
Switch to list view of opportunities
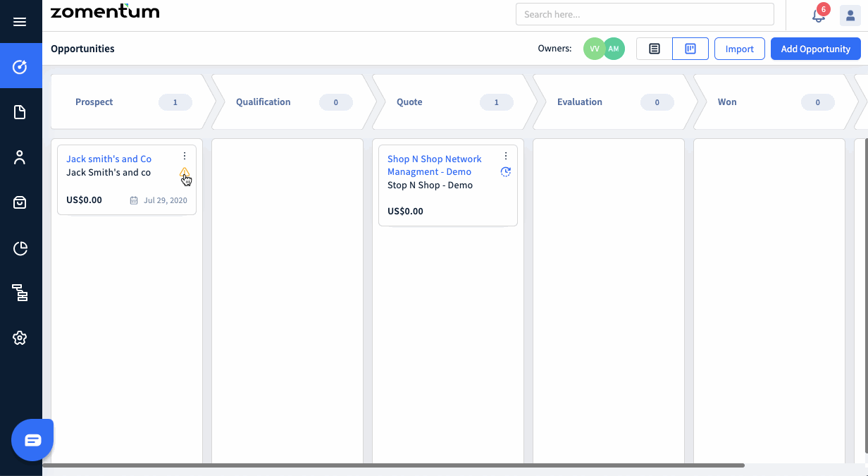coord(654,48)
